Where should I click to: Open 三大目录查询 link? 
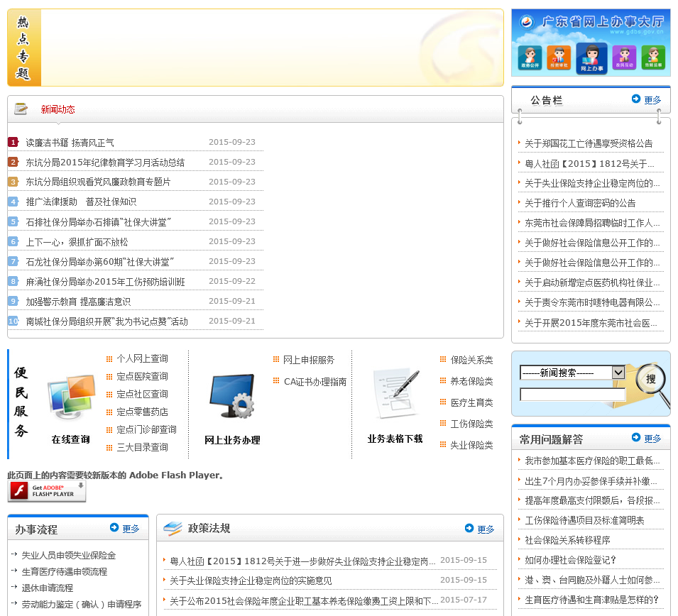(x=142, y=447)
